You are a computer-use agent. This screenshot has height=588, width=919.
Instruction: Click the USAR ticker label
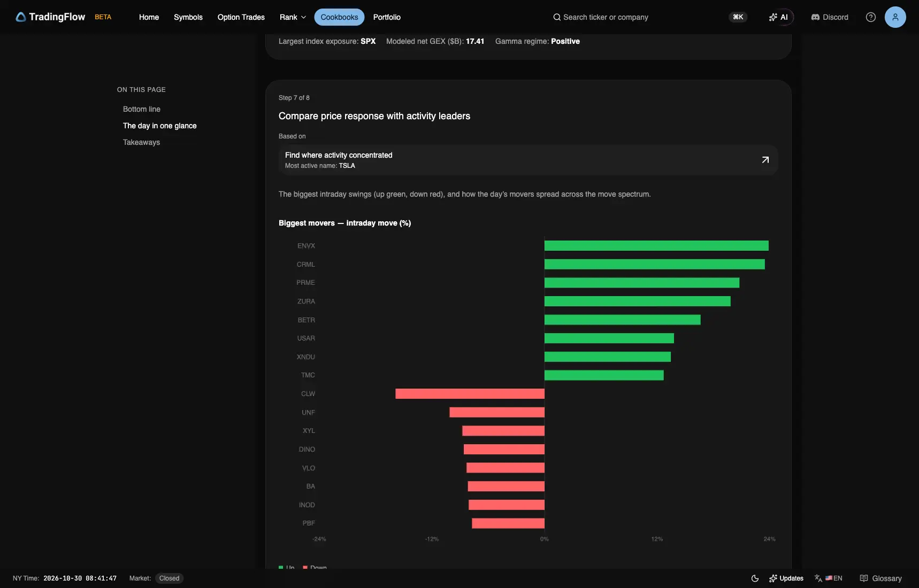pyautogui.click(x=306, y=338)
